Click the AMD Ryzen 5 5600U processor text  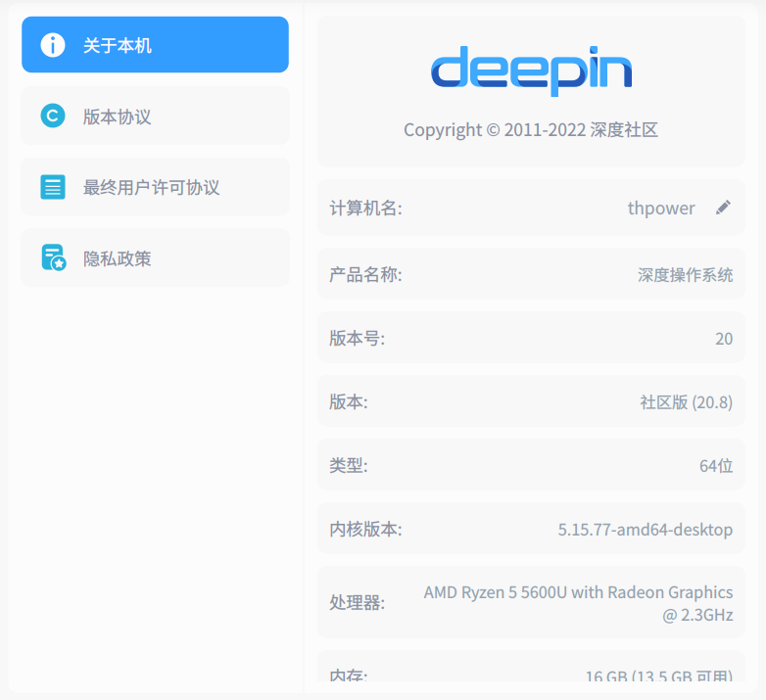pyautogui.click(x=578, y=603)
